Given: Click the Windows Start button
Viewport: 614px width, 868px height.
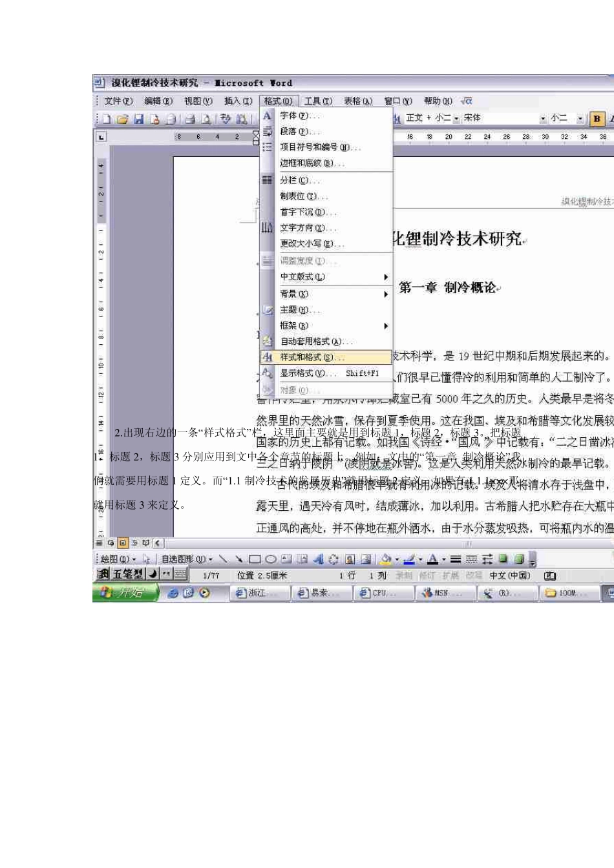Looking at the screenshot, I should (125, 593).
